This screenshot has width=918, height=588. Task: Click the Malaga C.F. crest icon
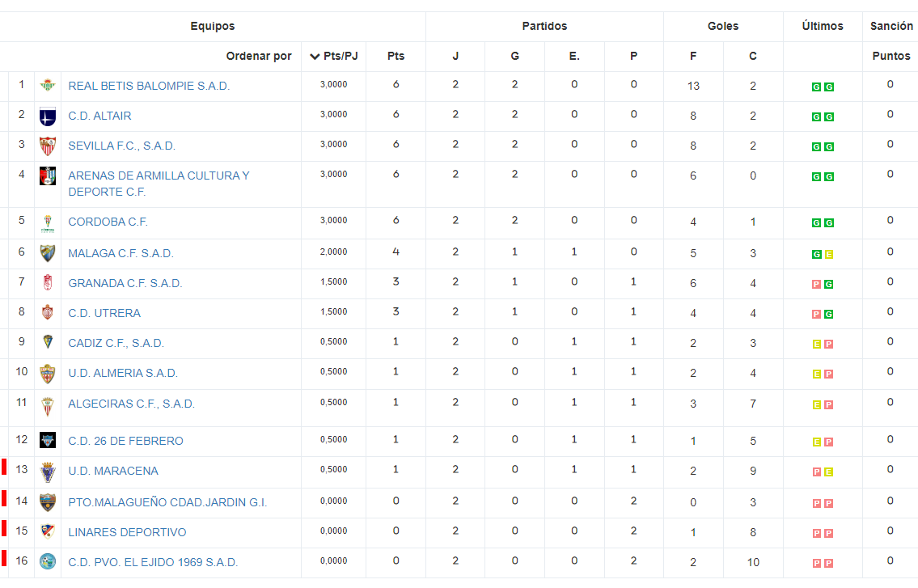tap(48, 253)
